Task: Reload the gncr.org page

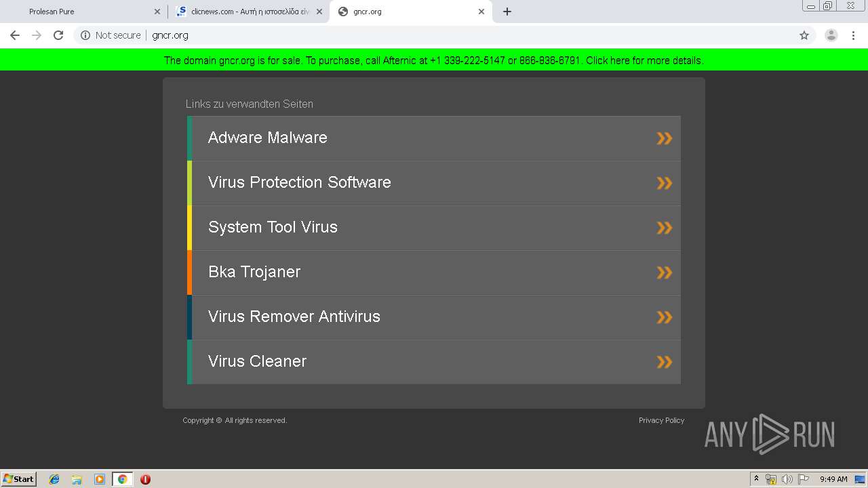Action: point(58,35)
